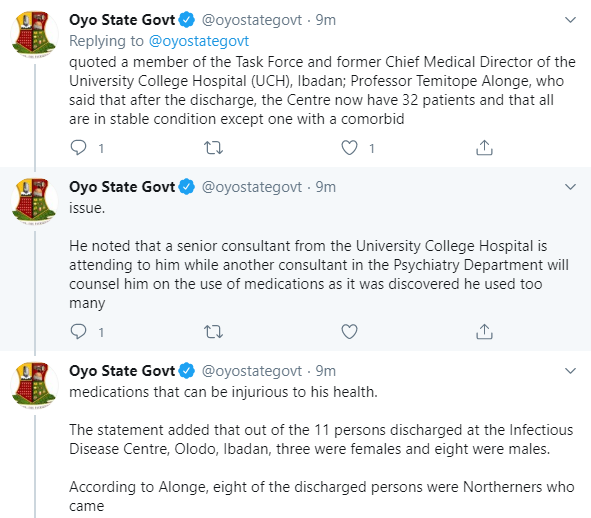Open Oyo State Govt avatar on first tweet

click(34, 34)
